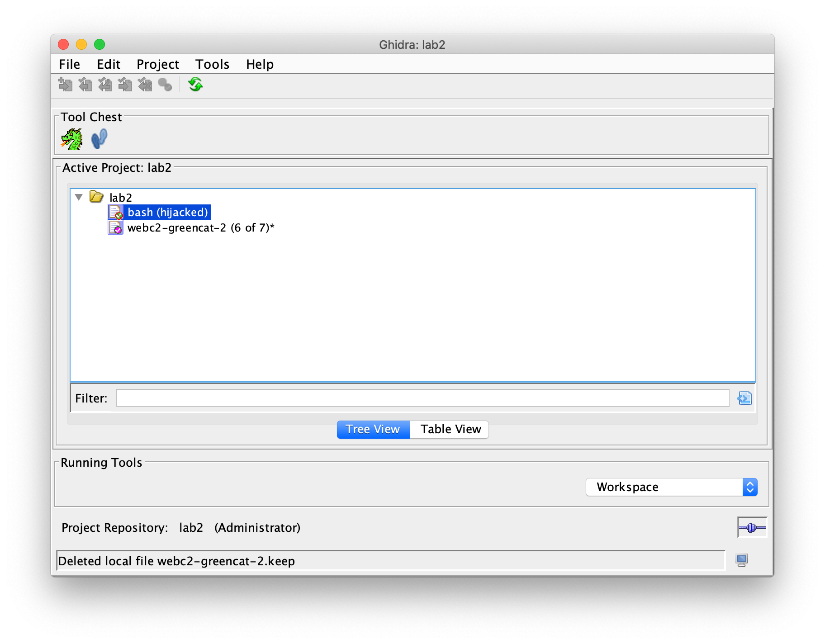The width and height of the screenshot is (825, 644).
Task: Click the Undo Checkout toolbar icon
Action: 145,85
